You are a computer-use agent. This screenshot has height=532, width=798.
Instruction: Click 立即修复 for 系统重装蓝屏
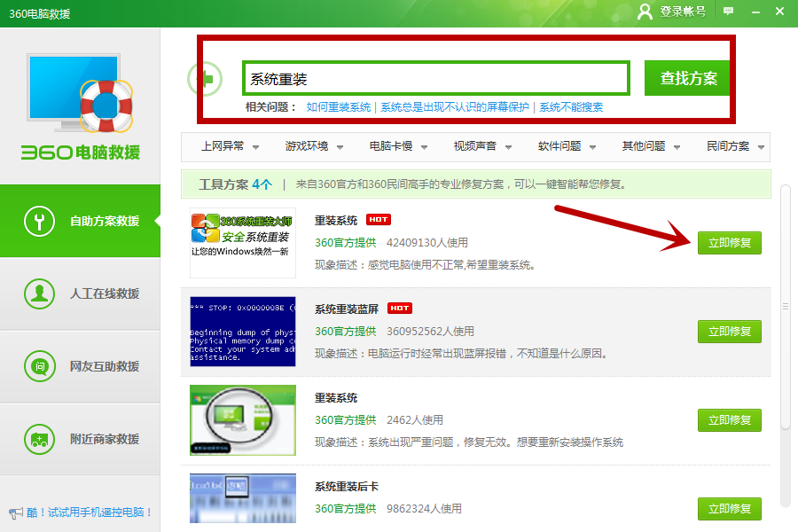pyautogui.click(x=730, y=332)
